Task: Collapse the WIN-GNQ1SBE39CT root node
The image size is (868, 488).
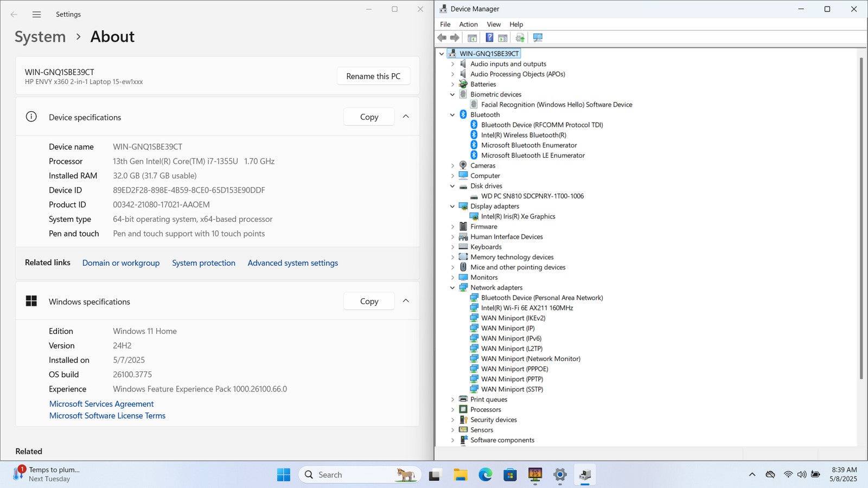Action: pyautogui.click(x=442, y=54)
